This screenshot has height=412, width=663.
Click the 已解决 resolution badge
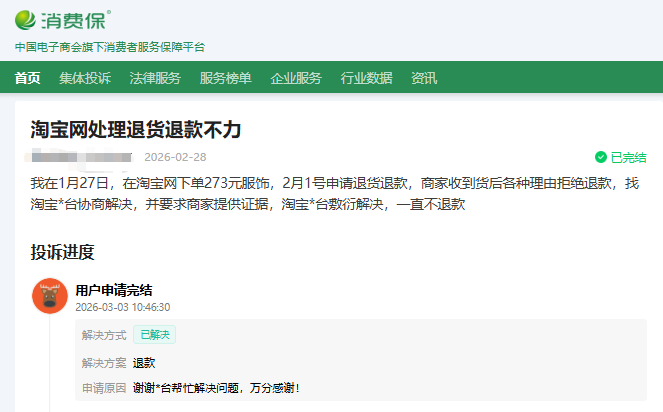click(x=154, y=335)
